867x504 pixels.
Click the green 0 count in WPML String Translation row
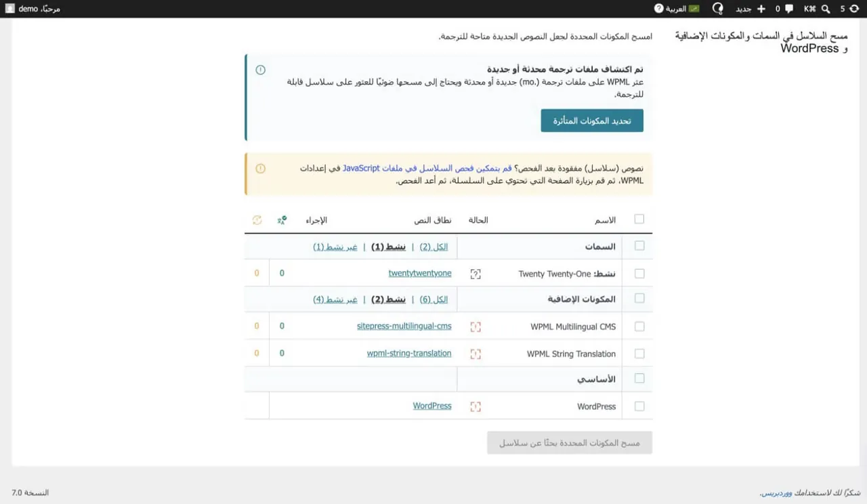[x=282, y=353]
